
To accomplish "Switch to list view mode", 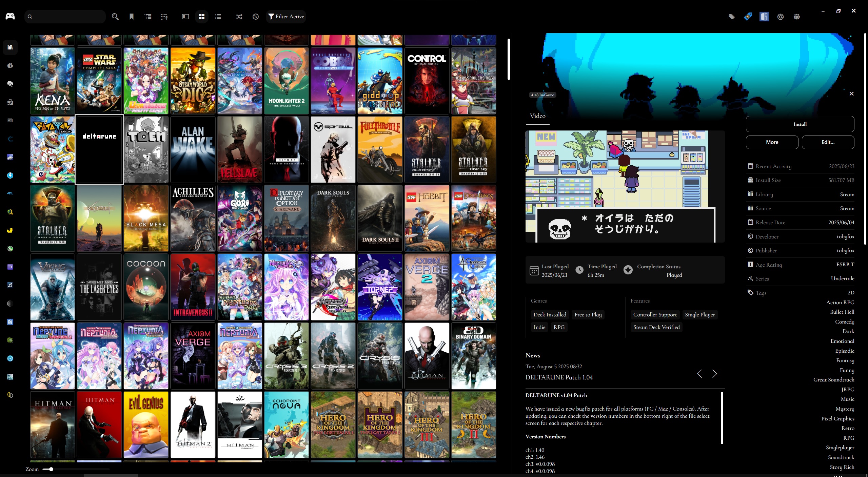I will [x=218, y=16].
